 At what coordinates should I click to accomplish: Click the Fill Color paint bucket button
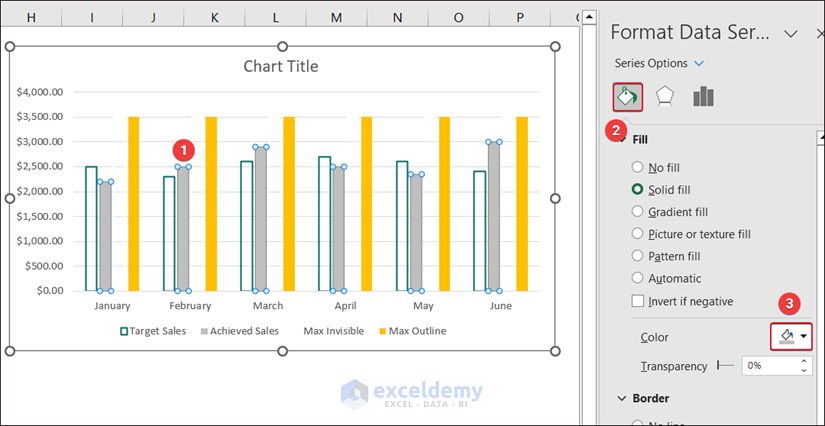(x=786, y=337)
